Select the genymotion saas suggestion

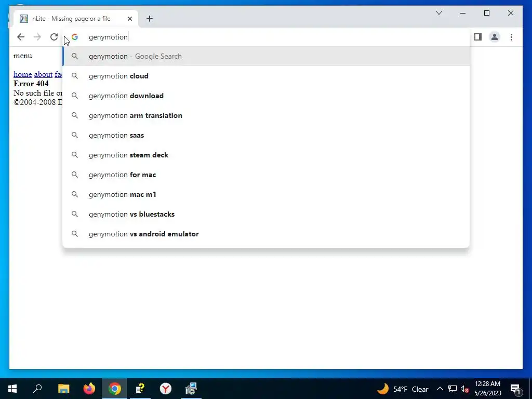(267, 135)
